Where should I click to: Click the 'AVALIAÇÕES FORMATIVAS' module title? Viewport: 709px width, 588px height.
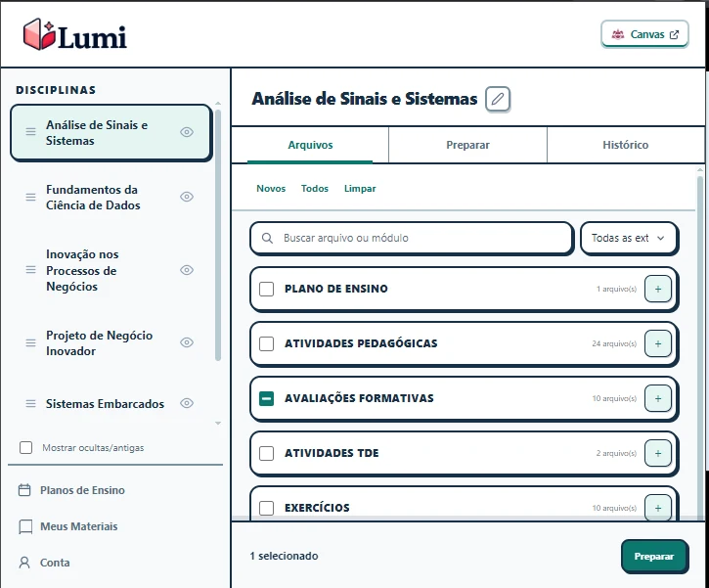tap(359, 398)
